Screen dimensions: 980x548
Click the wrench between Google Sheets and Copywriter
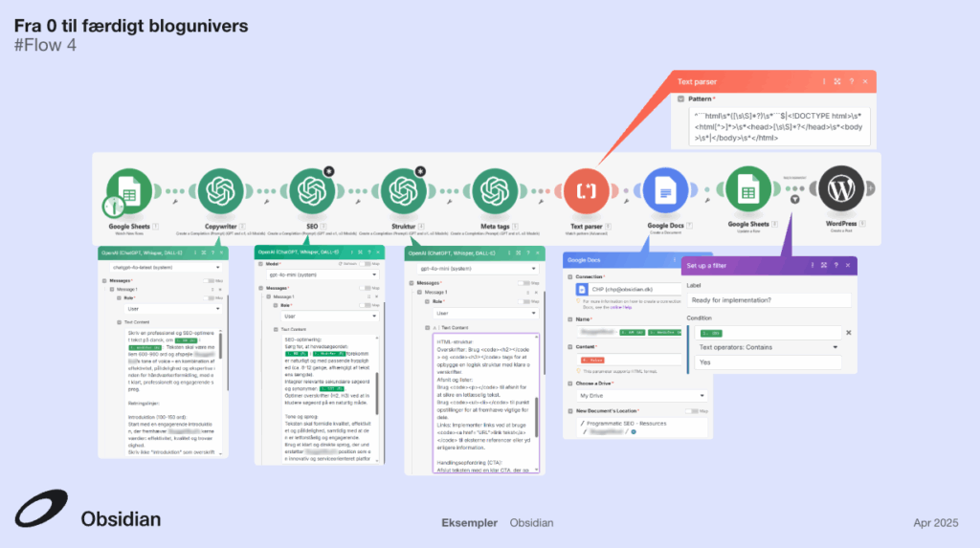pos(176,202)
